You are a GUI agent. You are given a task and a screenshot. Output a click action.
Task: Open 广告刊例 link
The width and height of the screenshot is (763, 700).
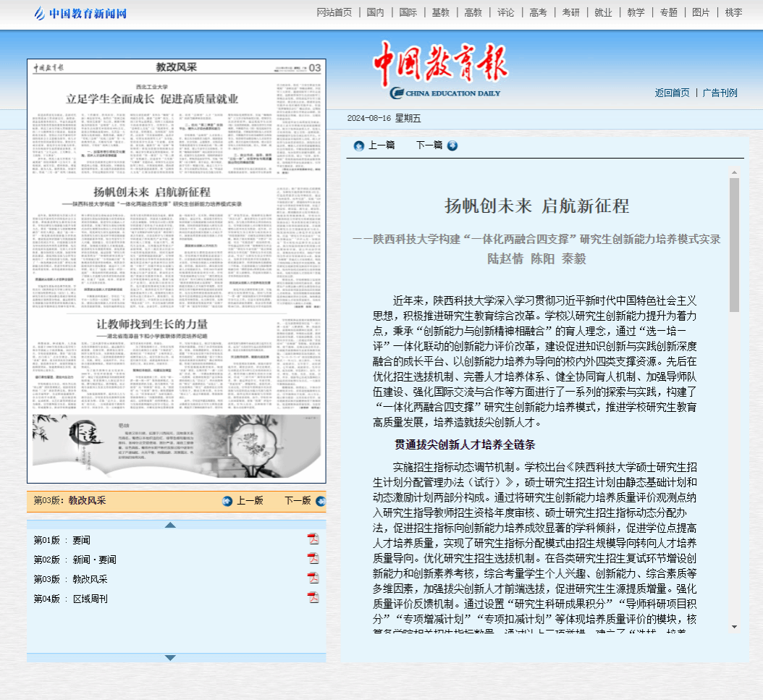tap(720, 93)
